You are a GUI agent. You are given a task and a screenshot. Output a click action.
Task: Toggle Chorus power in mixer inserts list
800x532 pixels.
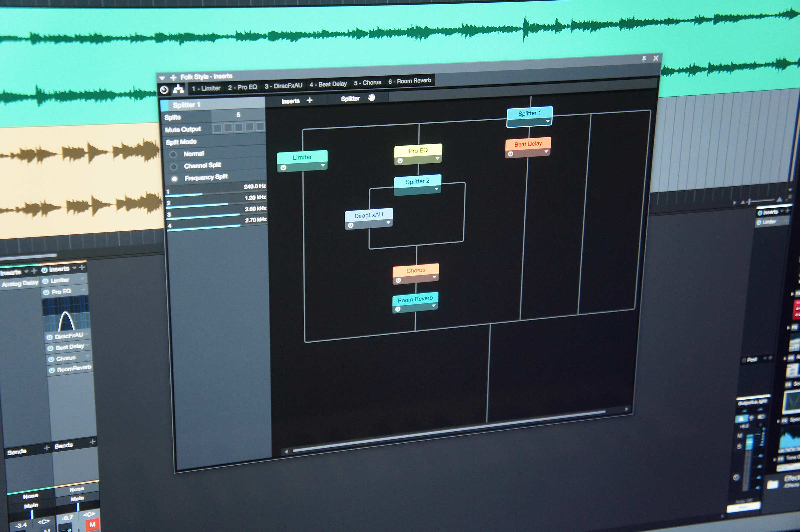pos(51,359)
